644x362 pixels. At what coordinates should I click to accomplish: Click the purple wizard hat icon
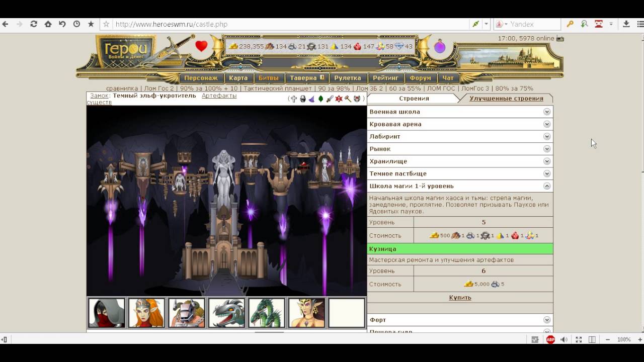[x=311, y=99]
